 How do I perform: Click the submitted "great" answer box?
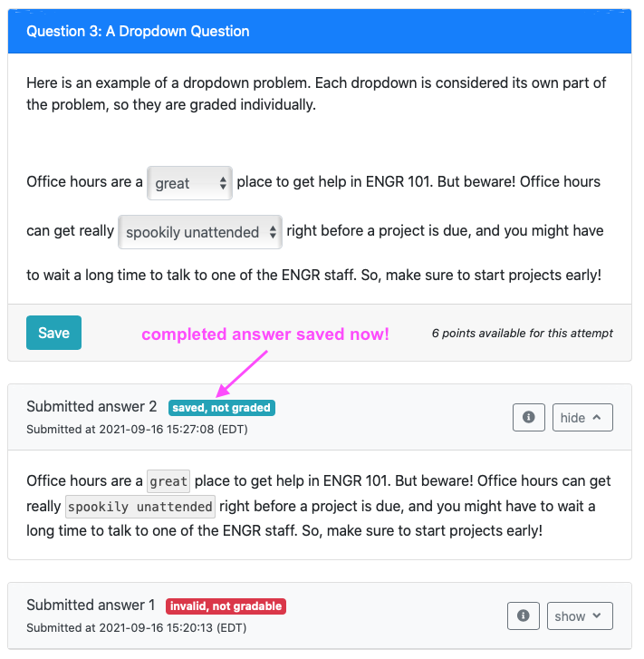click(x=168, y=481)
